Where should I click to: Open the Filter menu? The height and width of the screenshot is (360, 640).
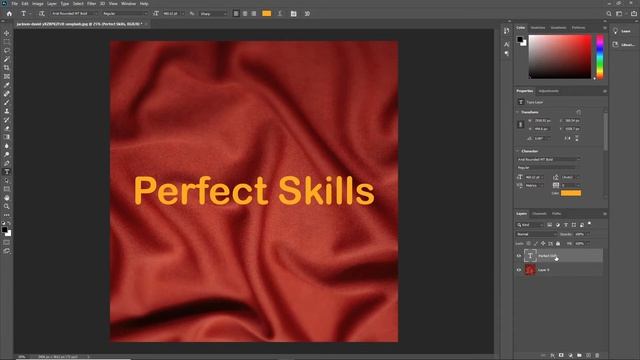[91, 4]
